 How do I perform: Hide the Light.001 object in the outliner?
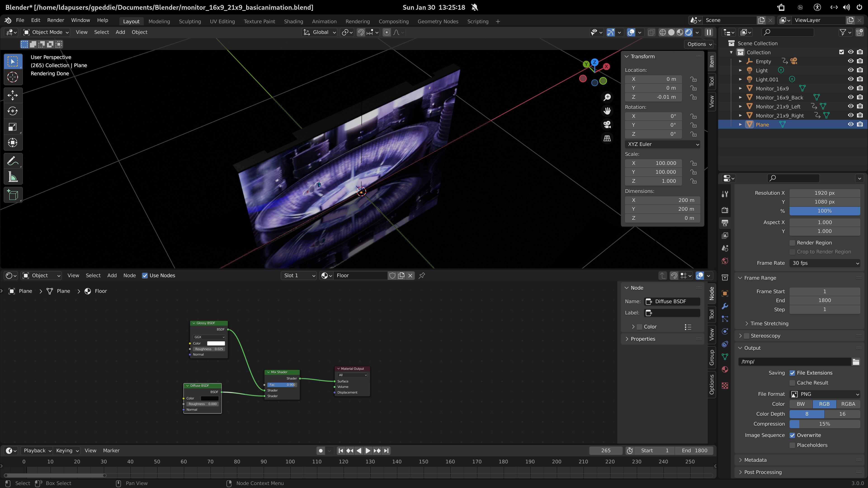(x=851, y=79)
